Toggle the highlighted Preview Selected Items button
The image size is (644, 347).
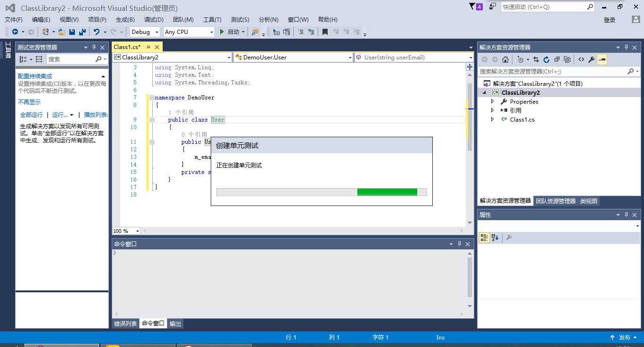[602, 59]
